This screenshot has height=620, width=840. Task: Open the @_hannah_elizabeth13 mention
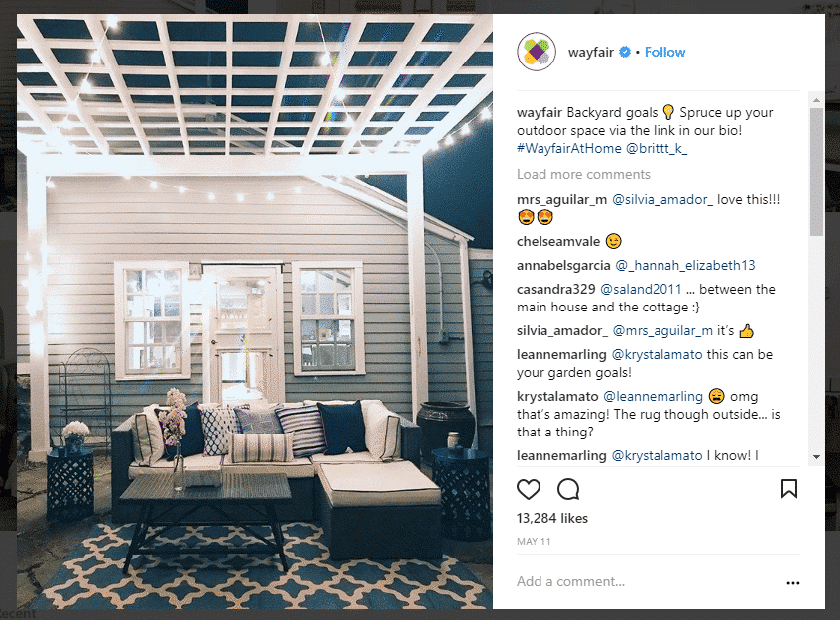(x=685, y=265)
